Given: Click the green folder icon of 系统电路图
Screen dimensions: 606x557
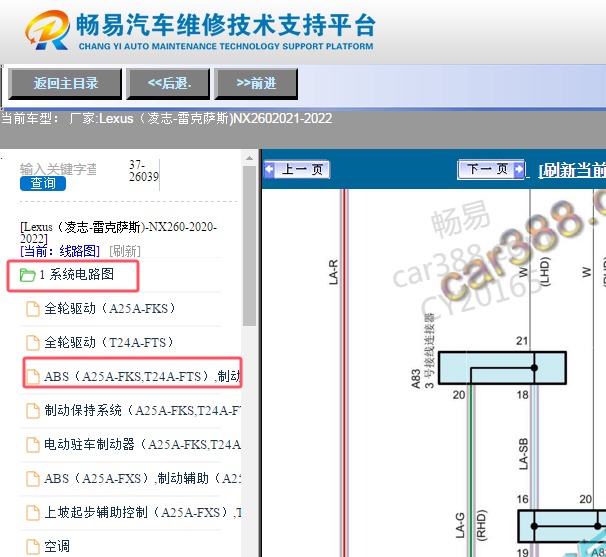Looking at the screenshot, I should 27,275.
